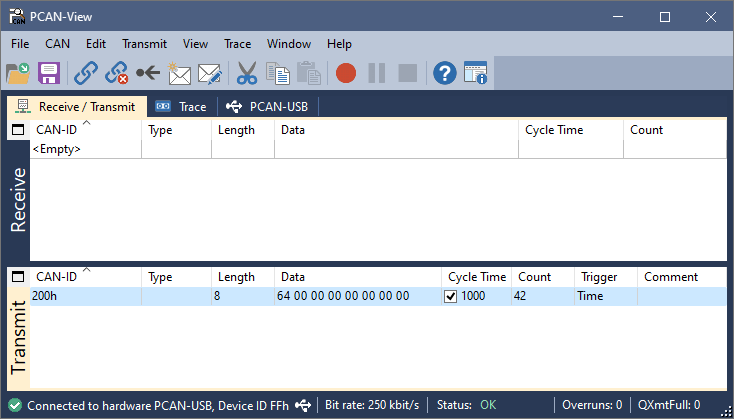Click Transmit list Type column header

pos(176,277)
